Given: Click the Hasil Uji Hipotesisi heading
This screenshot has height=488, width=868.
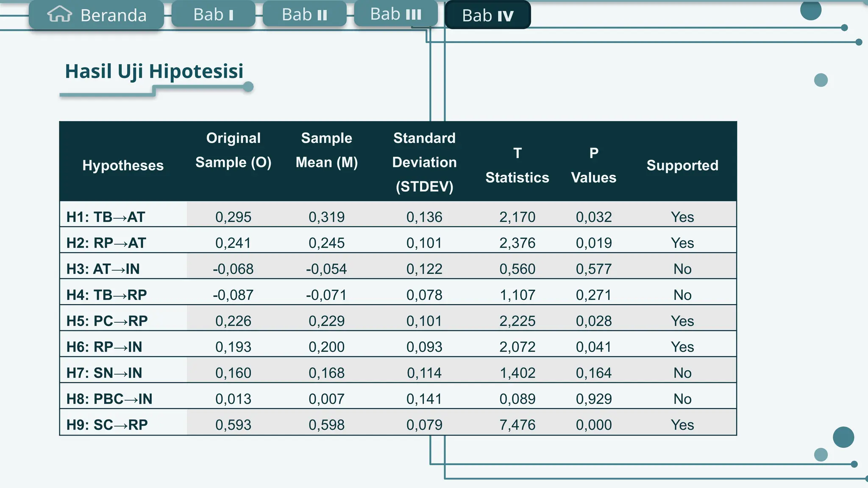Looking at the screenshot, I should [x=154, y=71].
